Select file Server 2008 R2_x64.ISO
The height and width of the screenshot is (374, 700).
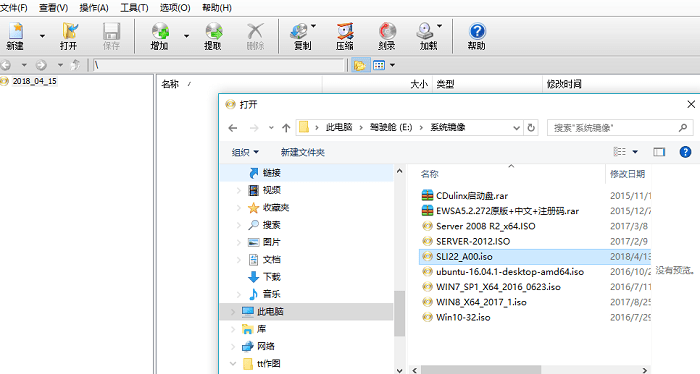pyautogui.click(x=486, y=226)
